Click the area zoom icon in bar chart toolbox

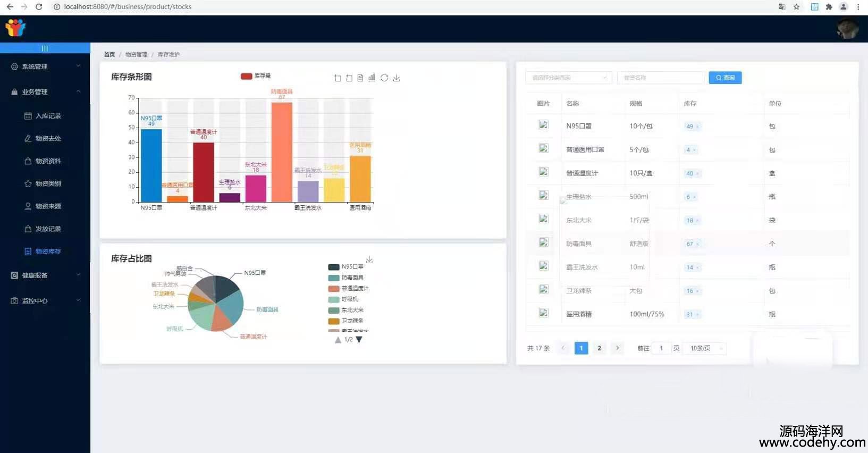coord(338,78)
